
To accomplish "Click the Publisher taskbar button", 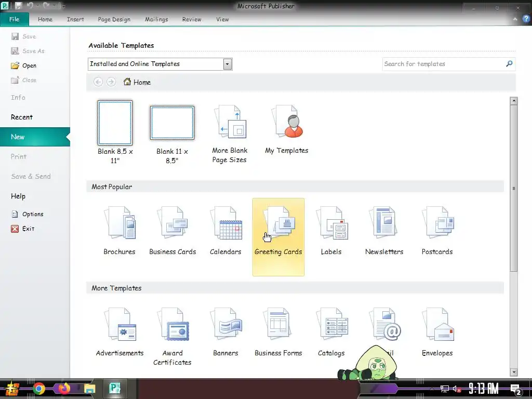I will point(115,389).
